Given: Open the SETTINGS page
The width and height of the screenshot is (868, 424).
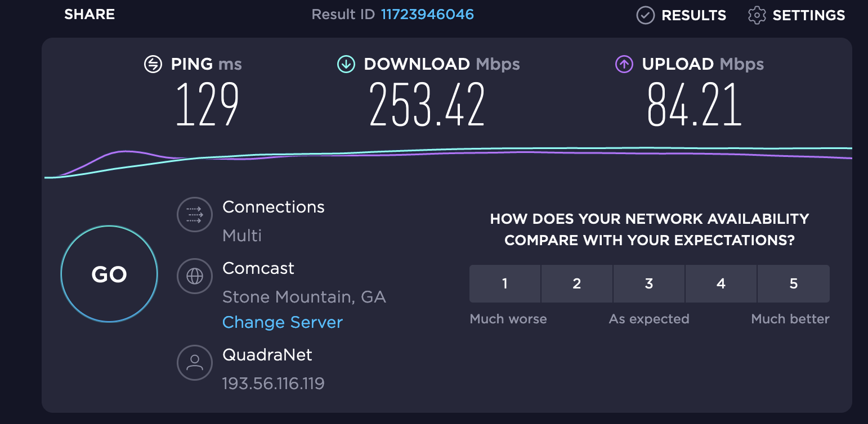Looking at the screenshot, I should [x=808, y=15].
